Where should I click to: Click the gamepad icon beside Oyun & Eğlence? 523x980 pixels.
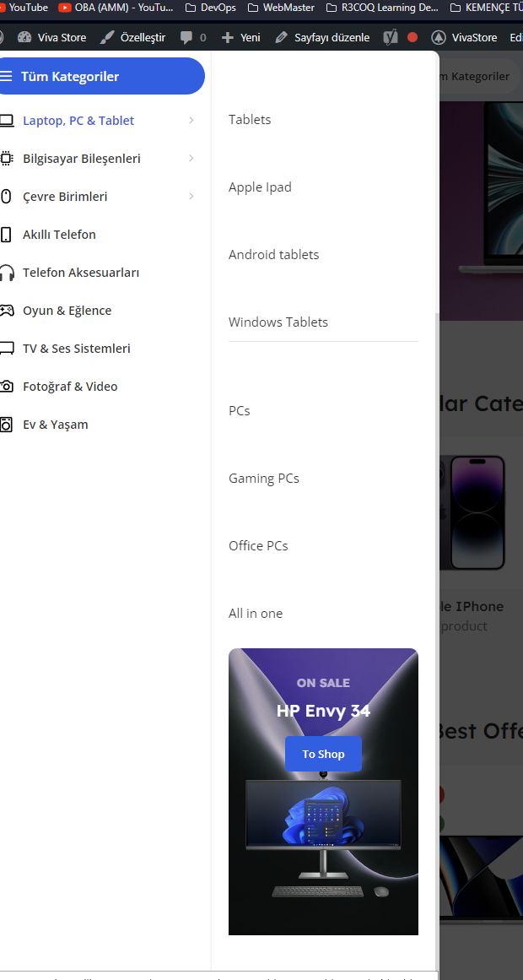click(x=6, y=311)
